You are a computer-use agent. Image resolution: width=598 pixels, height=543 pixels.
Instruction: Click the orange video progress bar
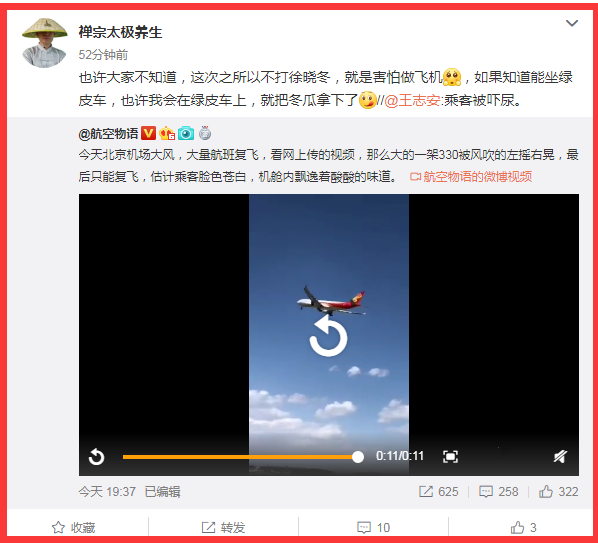point(243,456)
